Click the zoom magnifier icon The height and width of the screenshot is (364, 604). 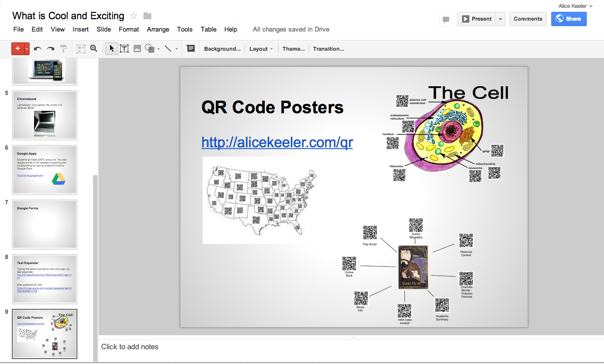click(x=94, y=48)
